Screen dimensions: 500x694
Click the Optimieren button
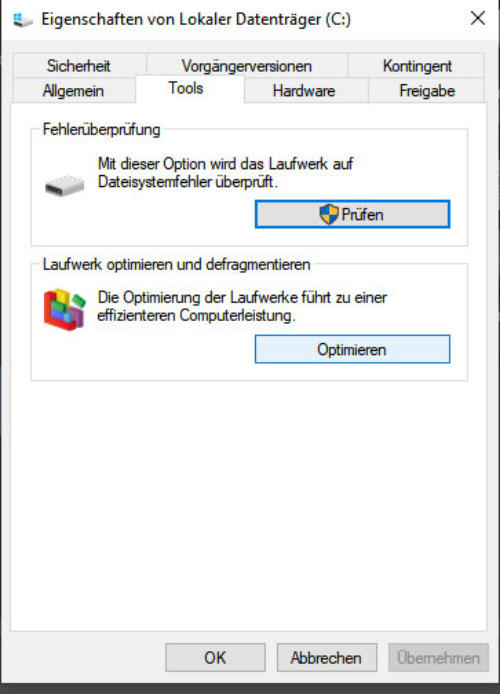click(x=352, y=349)
